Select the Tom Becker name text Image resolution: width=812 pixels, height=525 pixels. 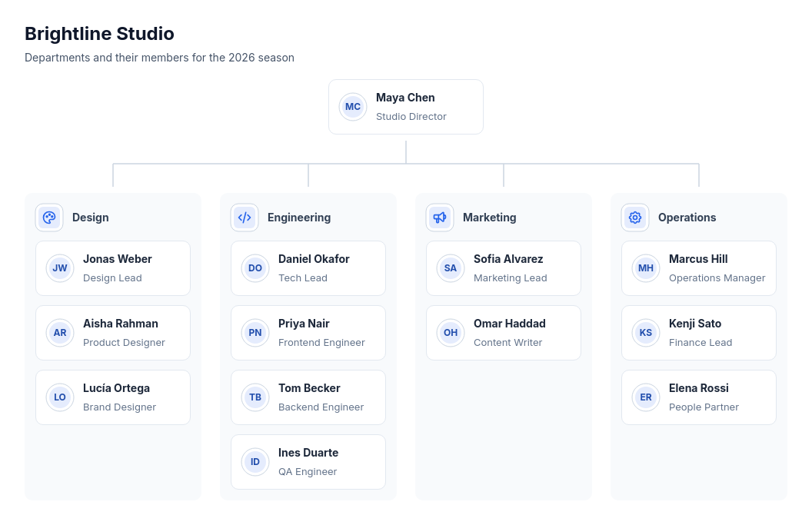[x=309, y=388]
